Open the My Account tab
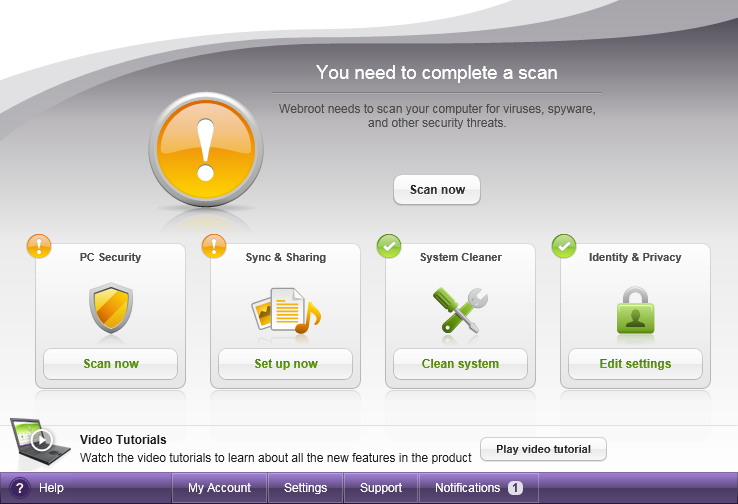 219,488
